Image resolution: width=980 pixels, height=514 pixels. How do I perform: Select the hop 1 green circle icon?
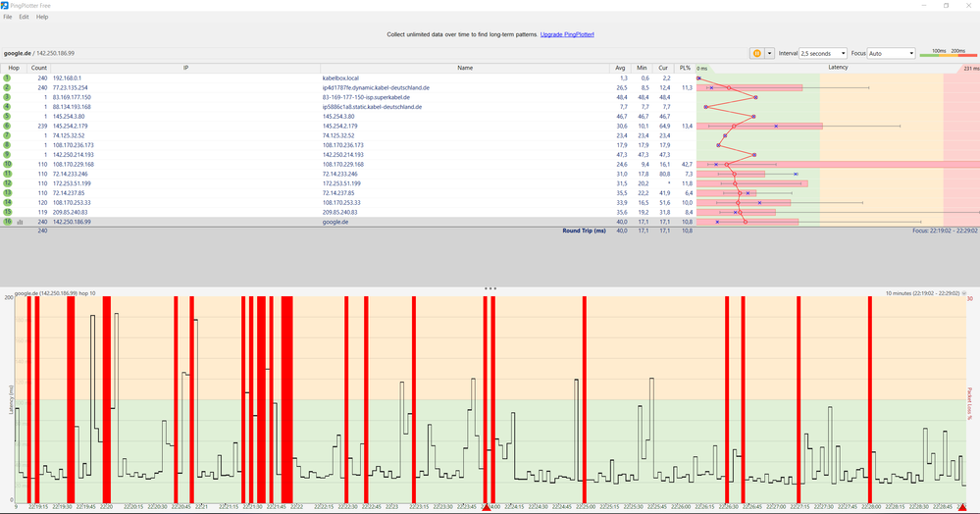point(7,78)
